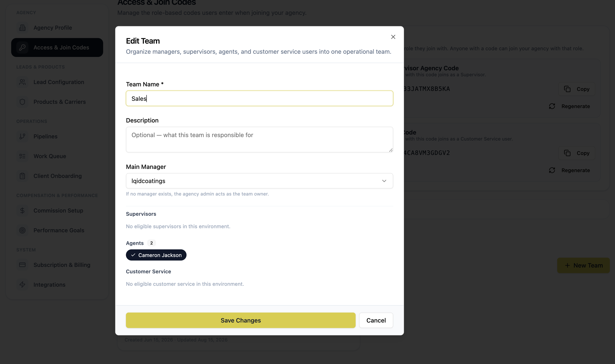Click Save Changes

coord(240,320)
